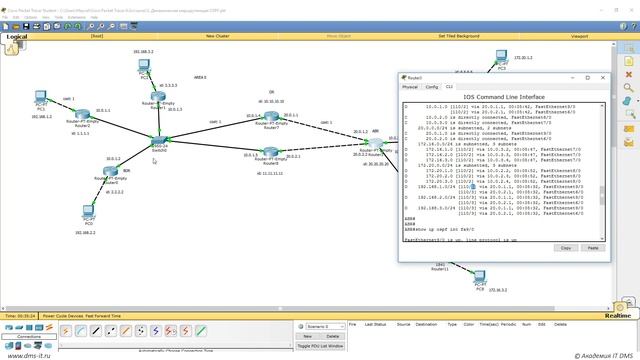
Task: Select the Connections lightning category
Action: coord(49,327)
